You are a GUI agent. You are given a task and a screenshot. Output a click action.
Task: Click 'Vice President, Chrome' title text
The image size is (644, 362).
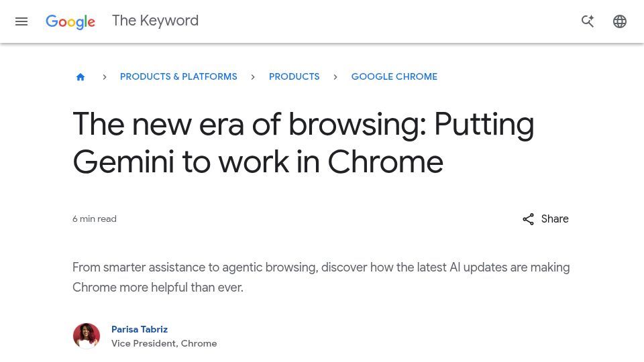[164, 343]
